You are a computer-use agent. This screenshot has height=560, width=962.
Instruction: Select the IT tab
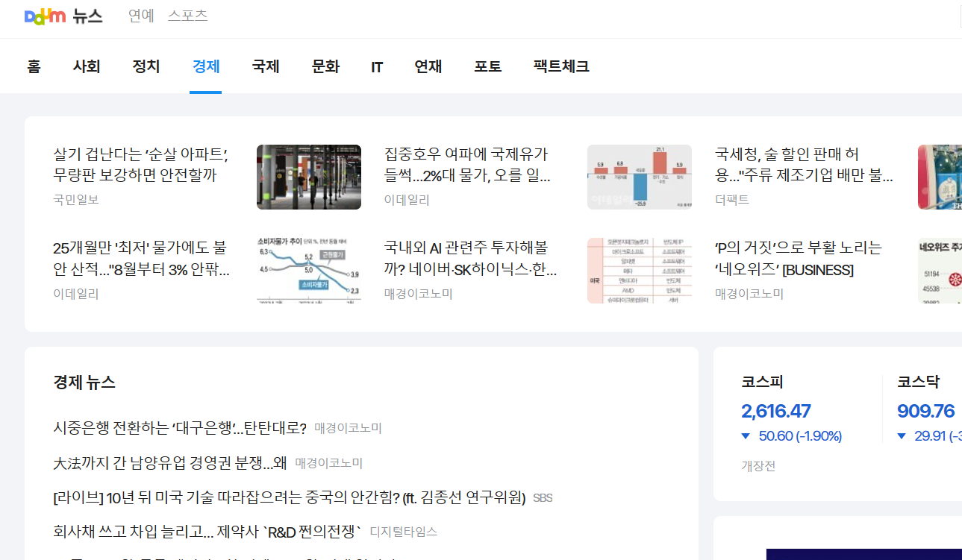point(377,67)
